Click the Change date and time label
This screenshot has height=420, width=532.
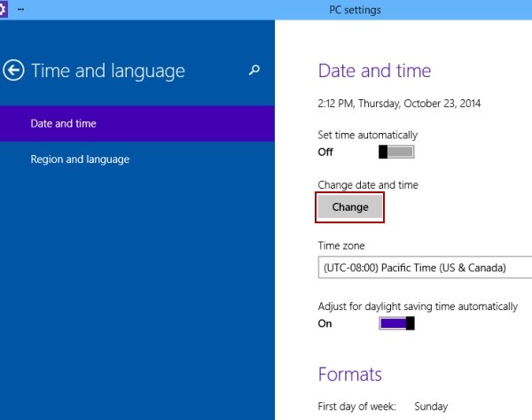(368, 184)
